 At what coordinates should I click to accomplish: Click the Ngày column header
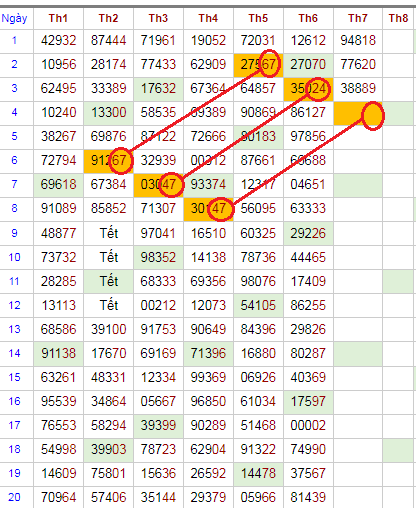[x=14, y=18]
